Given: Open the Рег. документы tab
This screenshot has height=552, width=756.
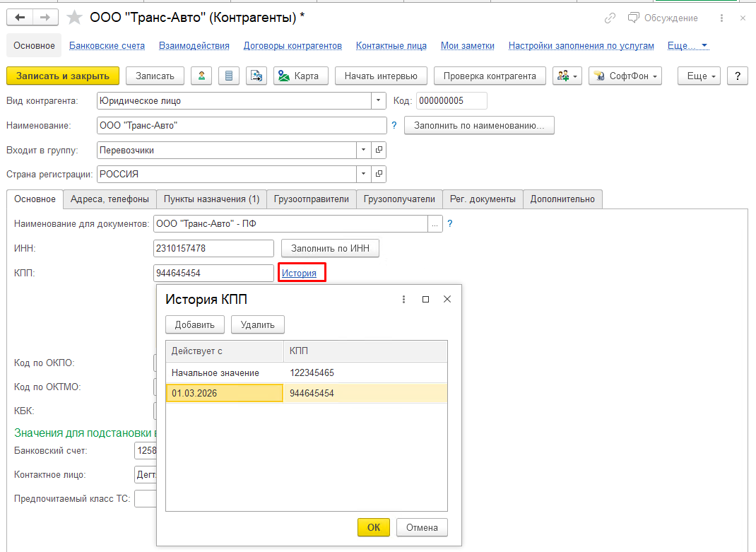Looking at the screenshot, I should [x=483, y=199].
